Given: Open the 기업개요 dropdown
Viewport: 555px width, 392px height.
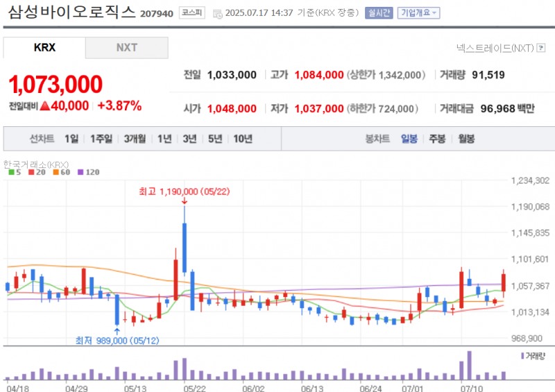Looking at the screenshot, I should click(418, 13).
